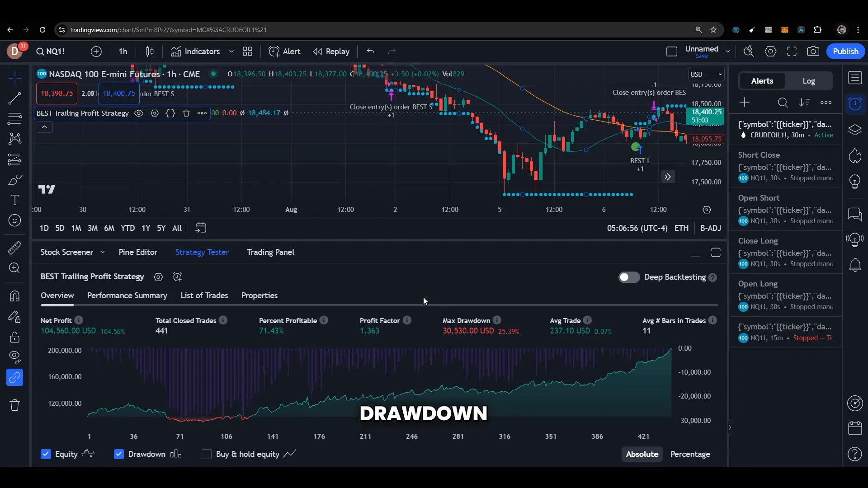This screenshot has width=868, height=488.
Task: Create a new alert plus icon
Action: tap(745, 103)
